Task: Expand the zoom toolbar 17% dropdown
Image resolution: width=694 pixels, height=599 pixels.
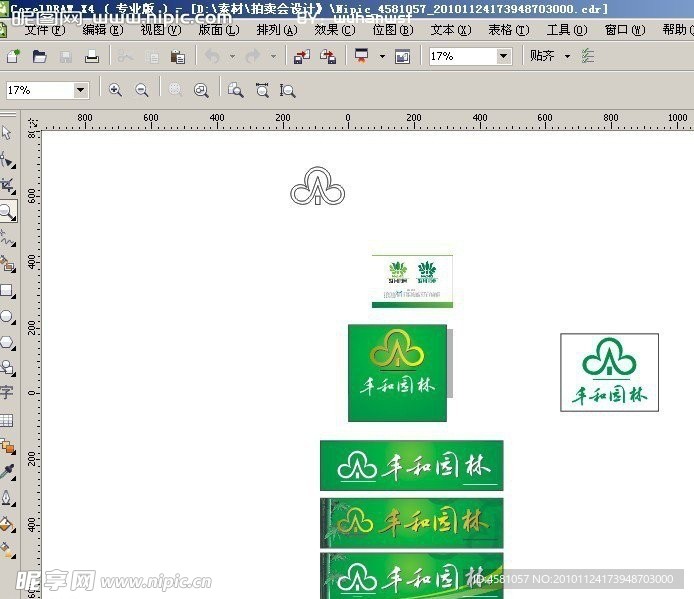Action: tap(80, 90)
